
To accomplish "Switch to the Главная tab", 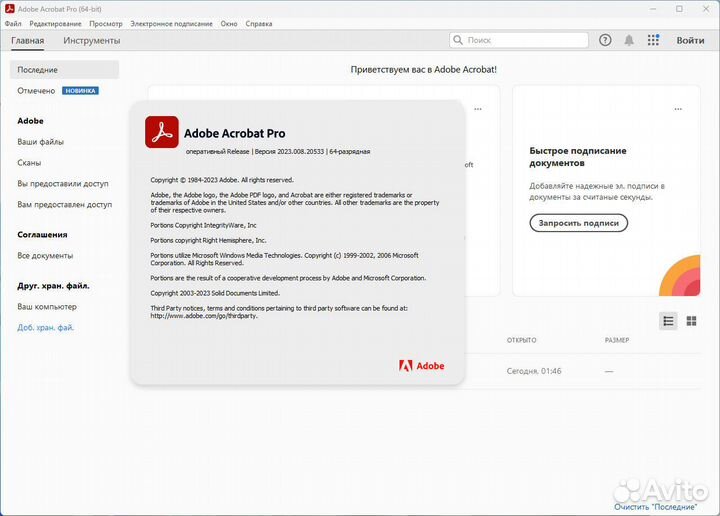I will tap(28, 40).
